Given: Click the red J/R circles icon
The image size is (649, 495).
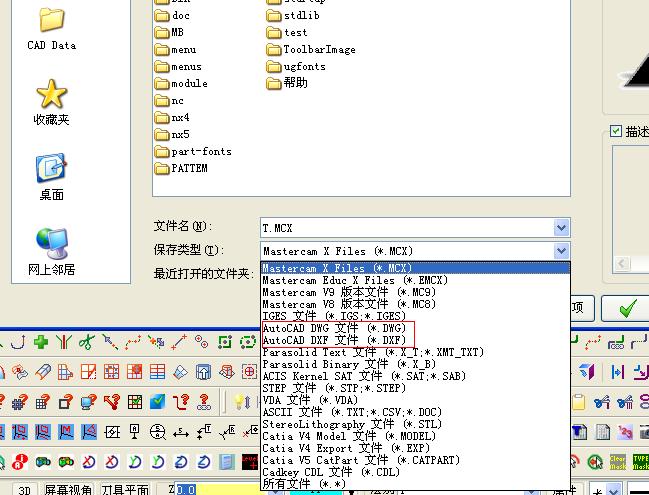Looking at the screenshot, I should 19,461.
